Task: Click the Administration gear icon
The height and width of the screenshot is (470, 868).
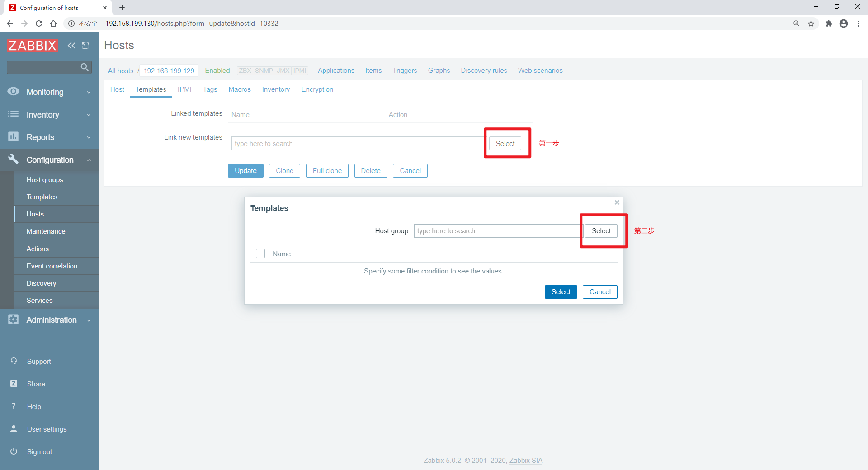Action: point(14,320)
